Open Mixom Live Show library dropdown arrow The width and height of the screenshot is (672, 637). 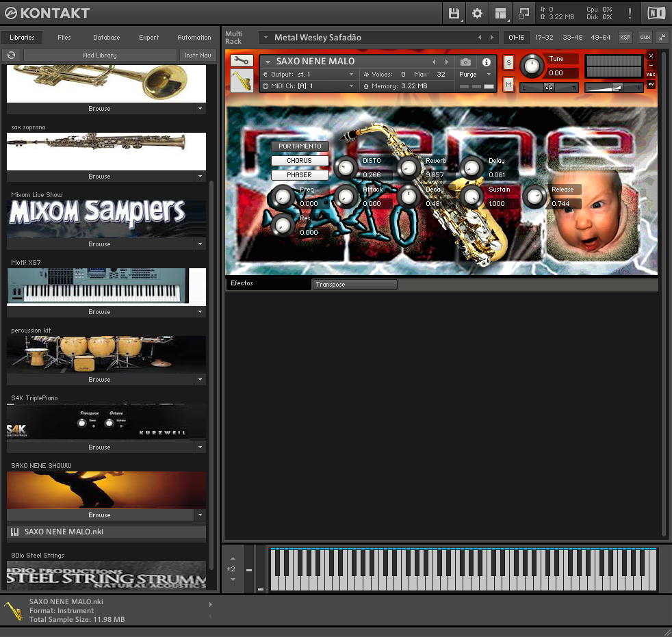click(200, 244)
